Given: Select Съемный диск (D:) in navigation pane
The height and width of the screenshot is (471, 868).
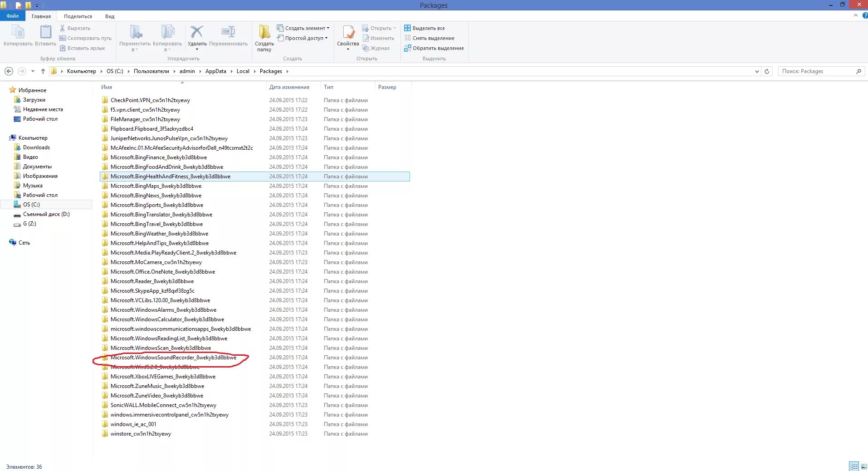Looking at the screenshot, I should (x=46, y=214).
